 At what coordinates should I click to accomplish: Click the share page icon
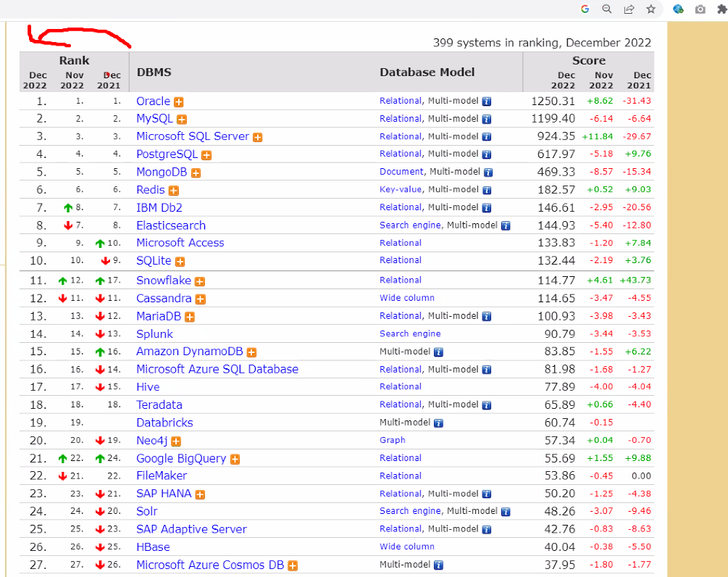629,9
